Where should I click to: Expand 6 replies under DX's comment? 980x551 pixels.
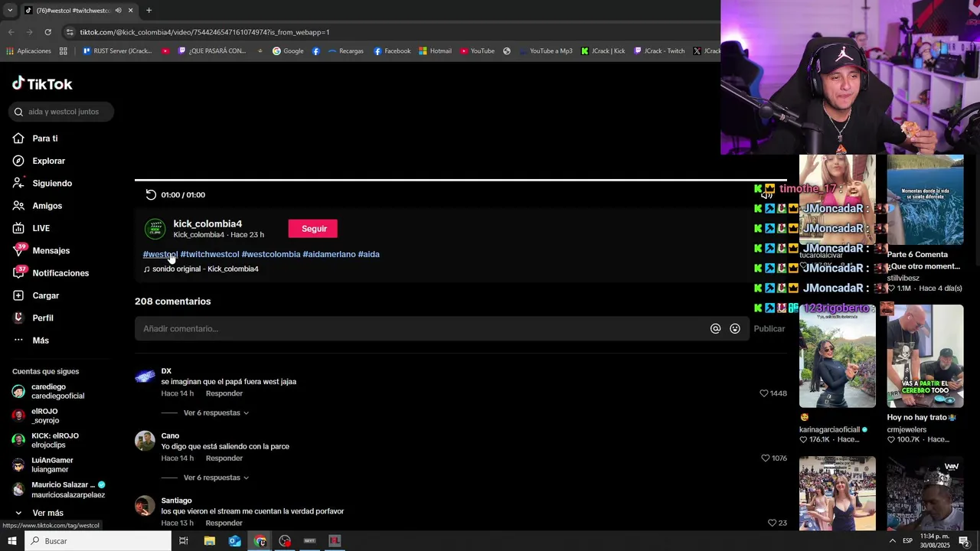click(216, 413)
